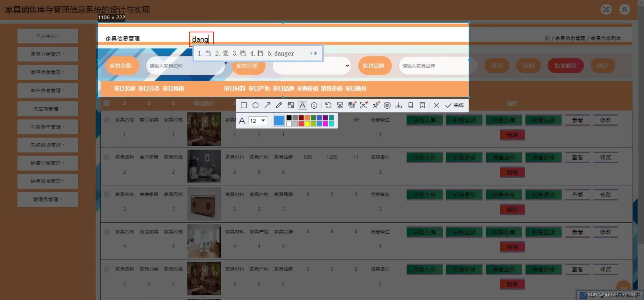Viewport: 644px width, 300px height.
Task: Save the screenshot with download icon
Action: tap(399, 105)
